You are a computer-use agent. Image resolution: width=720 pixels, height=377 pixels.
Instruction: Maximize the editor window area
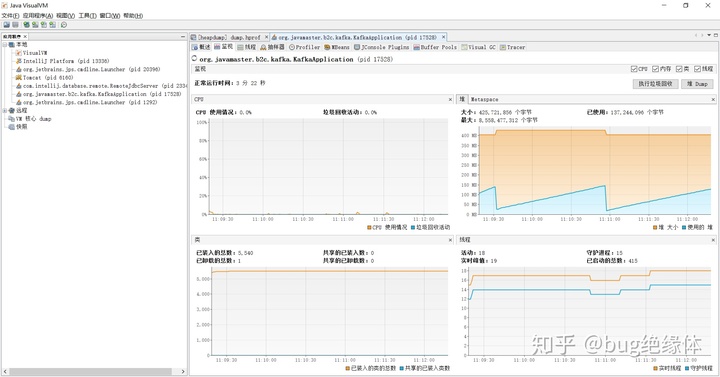coord(716,35)
